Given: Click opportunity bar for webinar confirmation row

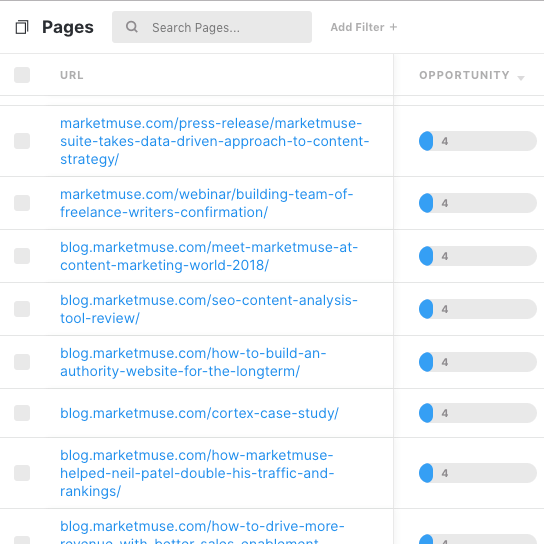Looking at the screenshot, I should click(x=478, y=203).
